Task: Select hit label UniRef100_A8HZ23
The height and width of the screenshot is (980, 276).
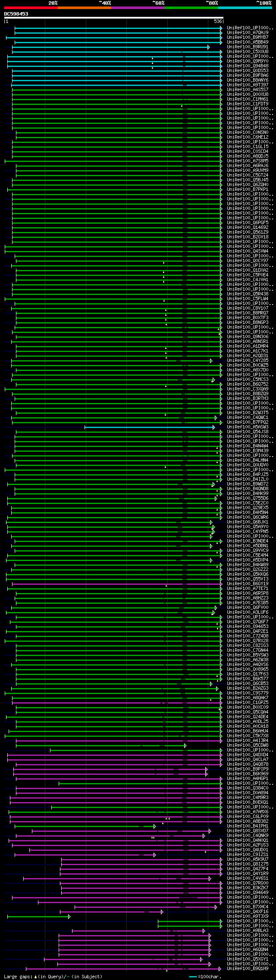Action: point(248,598)
